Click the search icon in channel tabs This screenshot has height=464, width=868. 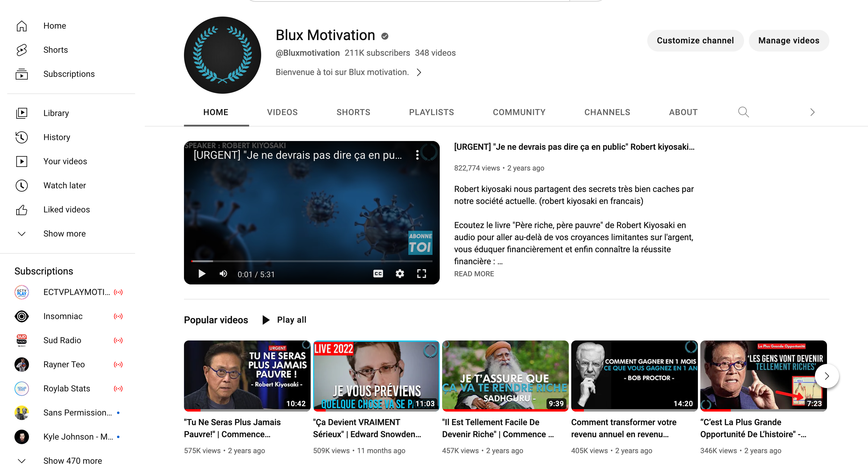pos(743,112)
